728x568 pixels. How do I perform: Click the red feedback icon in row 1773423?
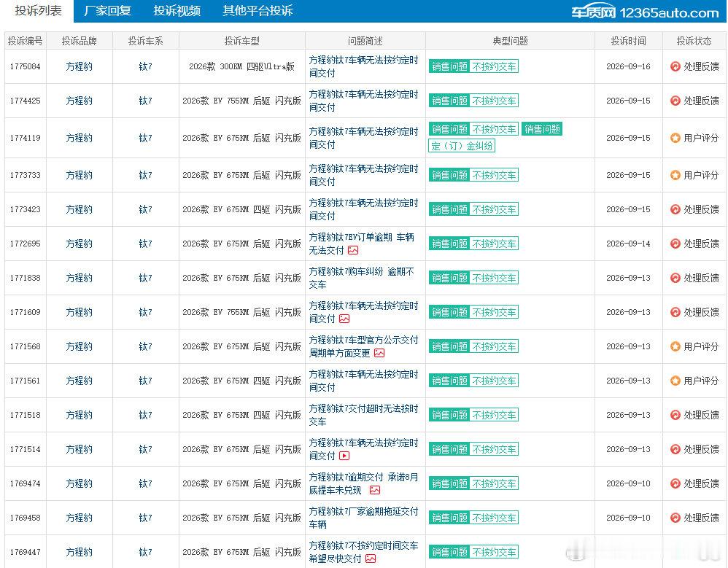click(x=675, y=210)
